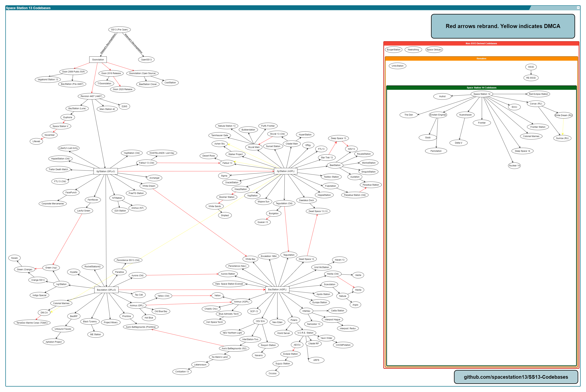This screenshot has height=392, width=586.
Task: Select the Colonial Marines node near Baystation
Action: pos(61,304)
